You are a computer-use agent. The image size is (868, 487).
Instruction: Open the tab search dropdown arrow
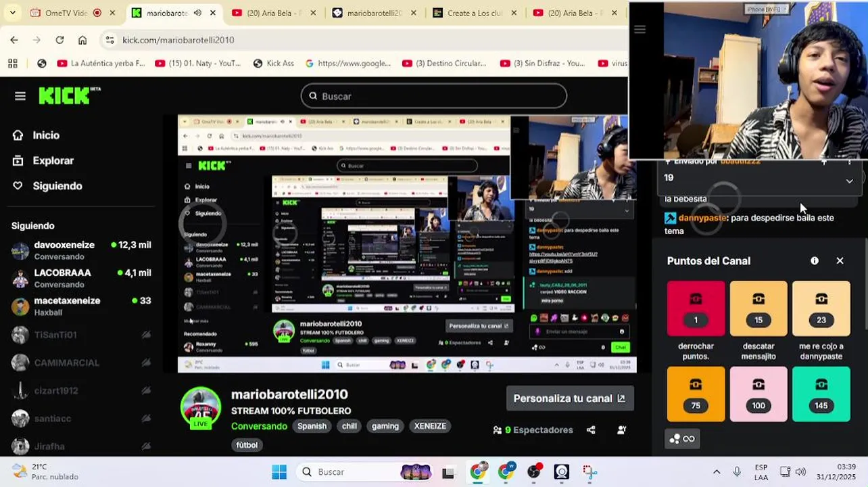click(x=12, y=13)
